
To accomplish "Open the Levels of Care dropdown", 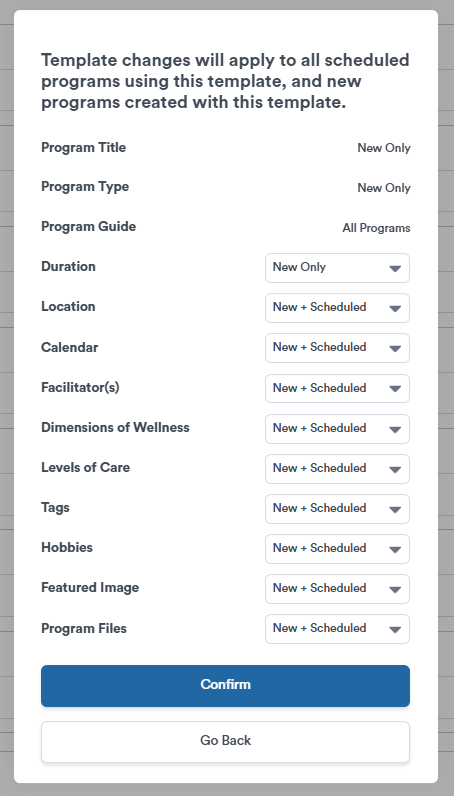I will click(337, 469).
